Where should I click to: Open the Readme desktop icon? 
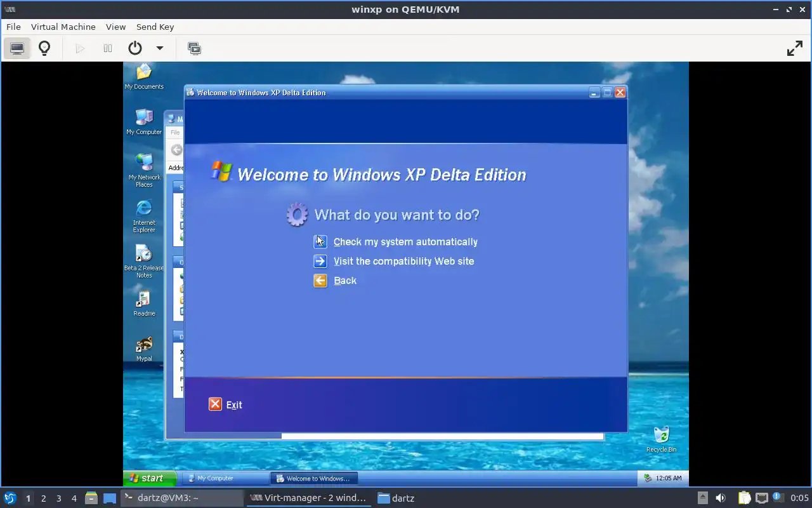pyautogui.click(x=144, y=304)
